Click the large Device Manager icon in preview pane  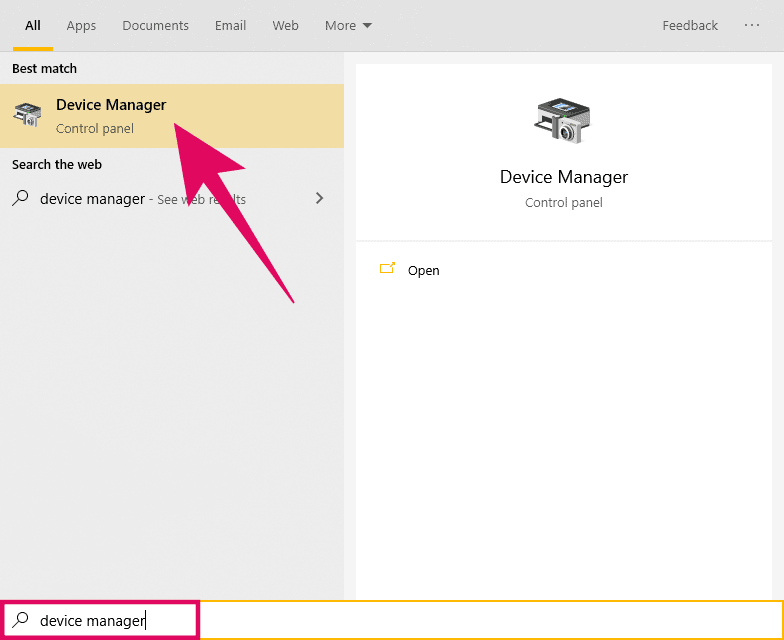click(563, 120)
